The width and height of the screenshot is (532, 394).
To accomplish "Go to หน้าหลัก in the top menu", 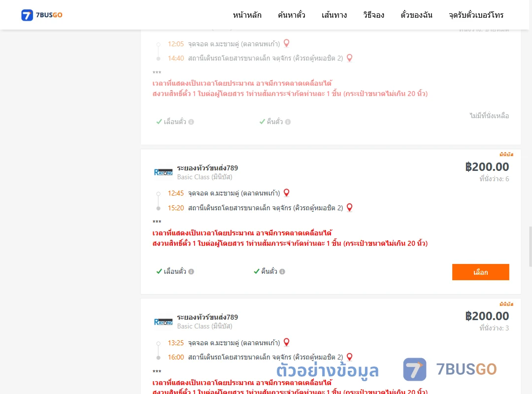I will 247,15.
